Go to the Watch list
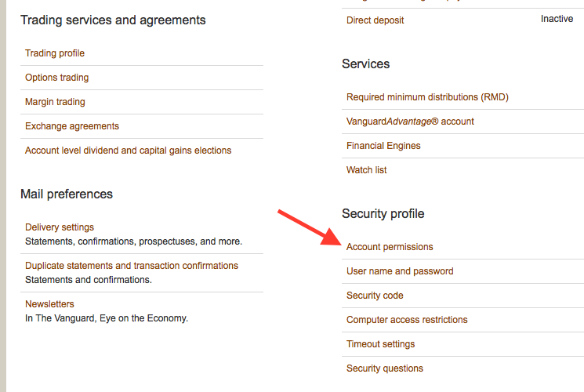Image resolution: width=584 pixels, height=392 pixels. click(x=367, y=170)
